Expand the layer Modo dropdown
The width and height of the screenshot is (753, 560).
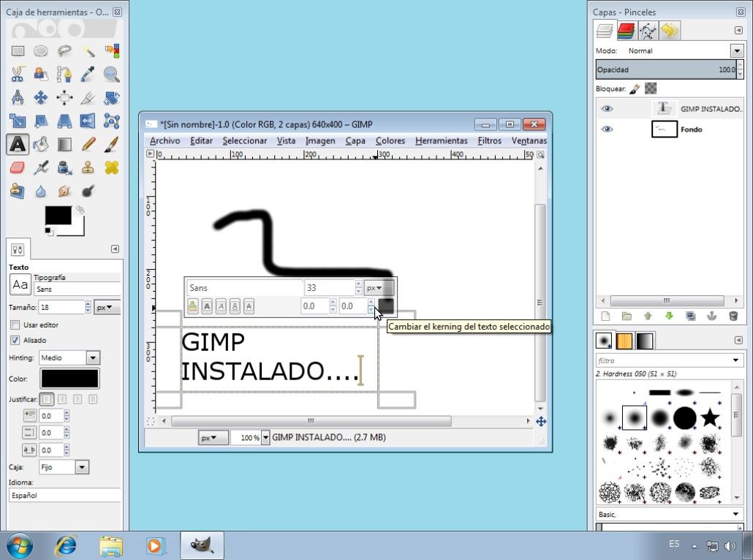pos(736,51)
